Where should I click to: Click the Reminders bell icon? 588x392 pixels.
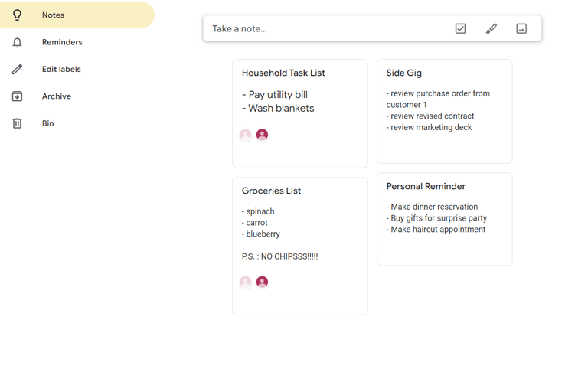point(17,42)
